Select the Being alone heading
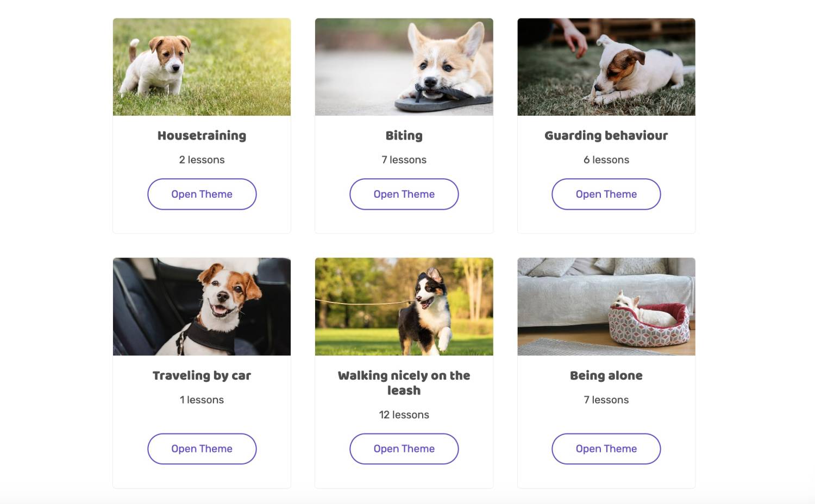Image resolution: width=815 pixels, height=504 pixels. [606, 375]
